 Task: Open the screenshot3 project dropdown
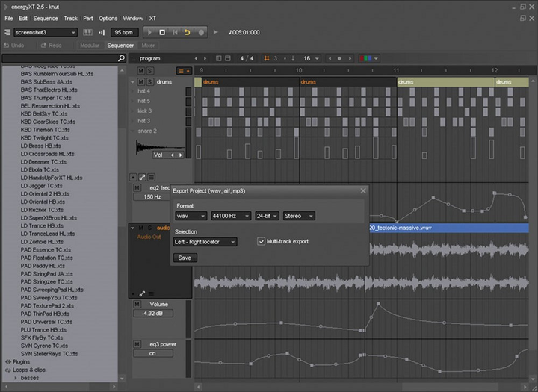coord(46,32)
